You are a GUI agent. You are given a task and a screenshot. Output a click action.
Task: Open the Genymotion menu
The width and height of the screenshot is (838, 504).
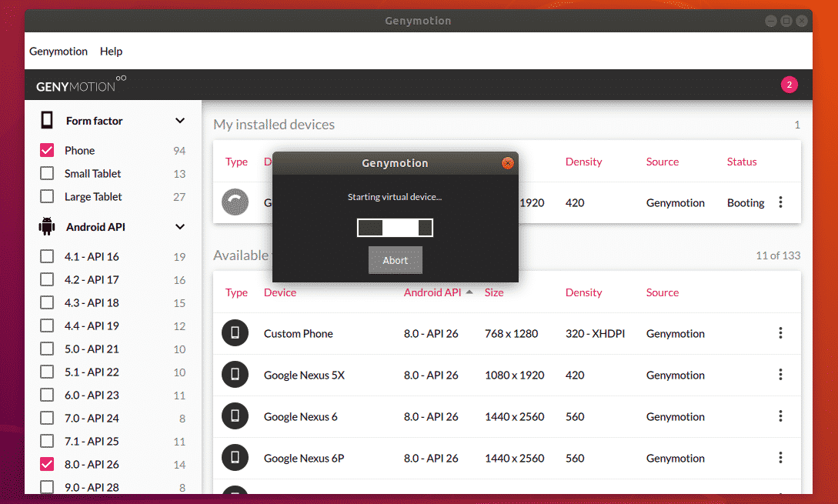click(58, 52)
